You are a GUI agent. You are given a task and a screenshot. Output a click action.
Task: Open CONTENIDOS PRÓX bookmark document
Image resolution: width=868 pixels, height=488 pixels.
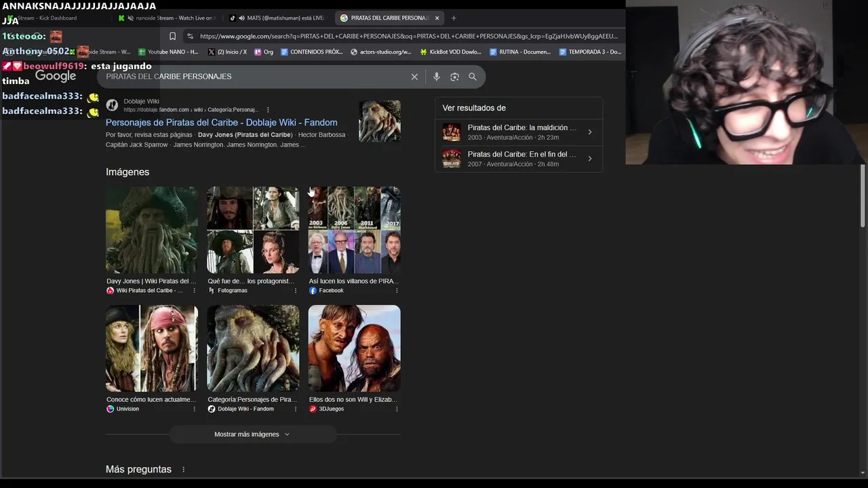coord(312,52)
